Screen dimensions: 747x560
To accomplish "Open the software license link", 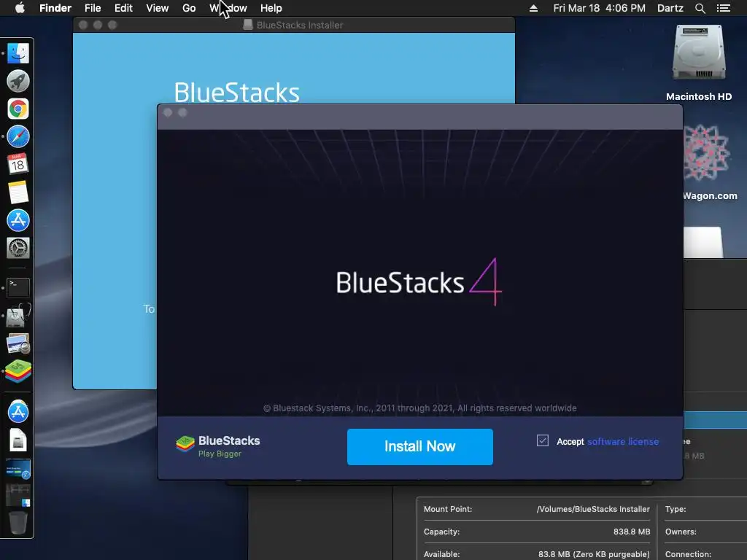I will point(623,441).
